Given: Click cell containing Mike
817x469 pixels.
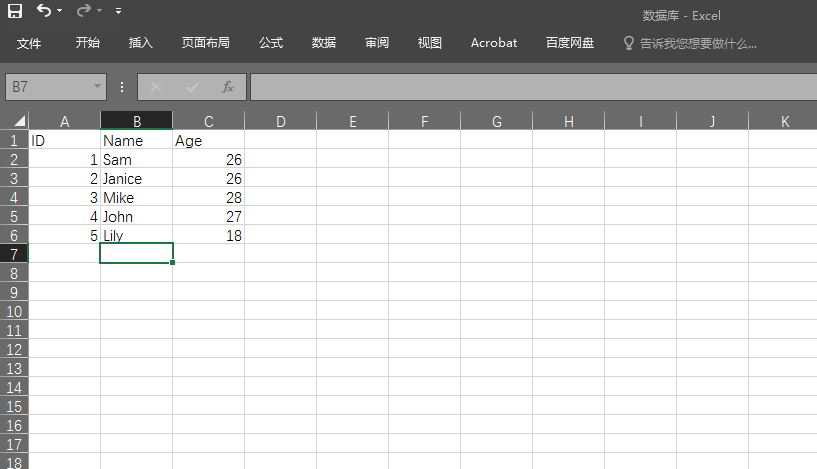Looking at the screenshot, I should coord(137,198).
